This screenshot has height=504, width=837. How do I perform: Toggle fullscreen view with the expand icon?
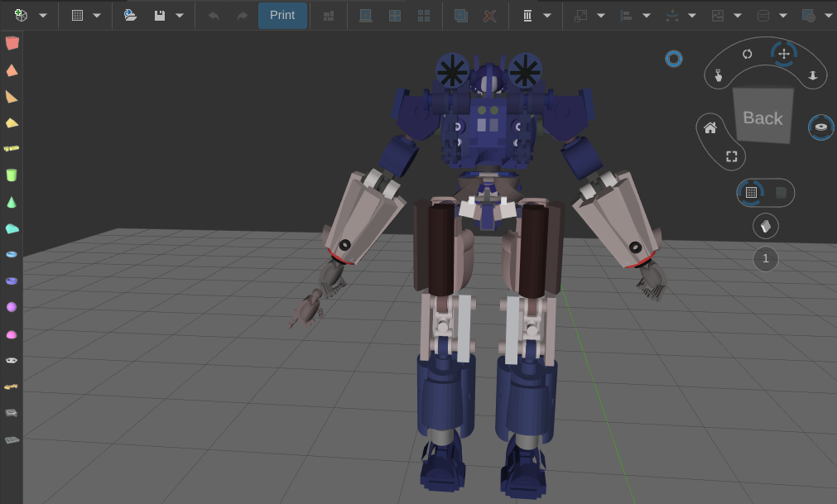[x=730, y=156]
